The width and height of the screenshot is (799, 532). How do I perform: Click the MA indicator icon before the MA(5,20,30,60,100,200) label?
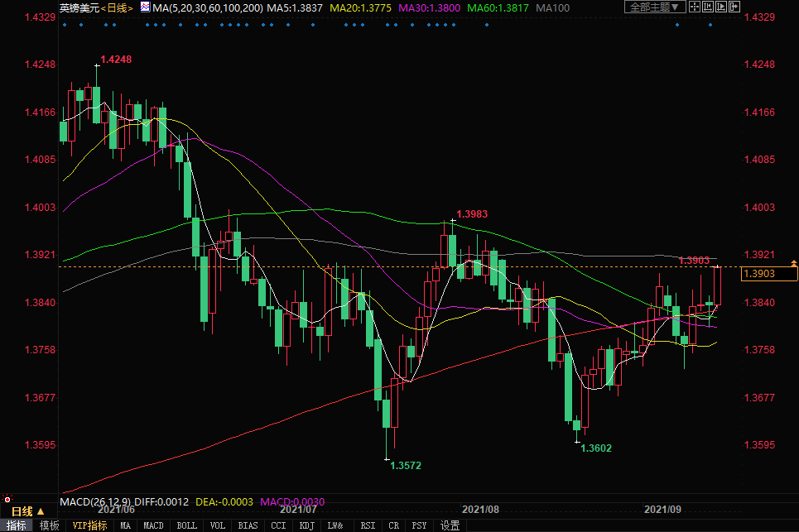pos(146,7)
